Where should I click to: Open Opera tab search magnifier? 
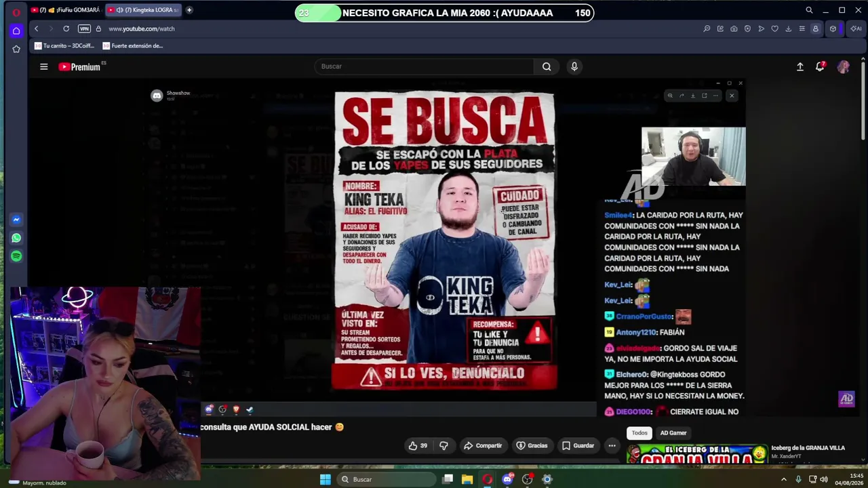point(809,10)
